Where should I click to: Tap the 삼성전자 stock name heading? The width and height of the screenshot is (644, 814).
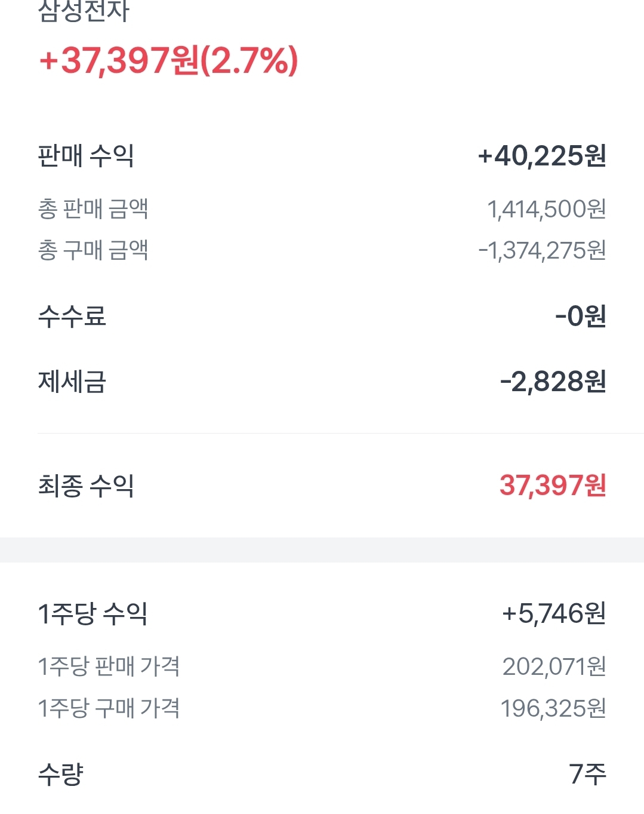[x=84, y=11]
